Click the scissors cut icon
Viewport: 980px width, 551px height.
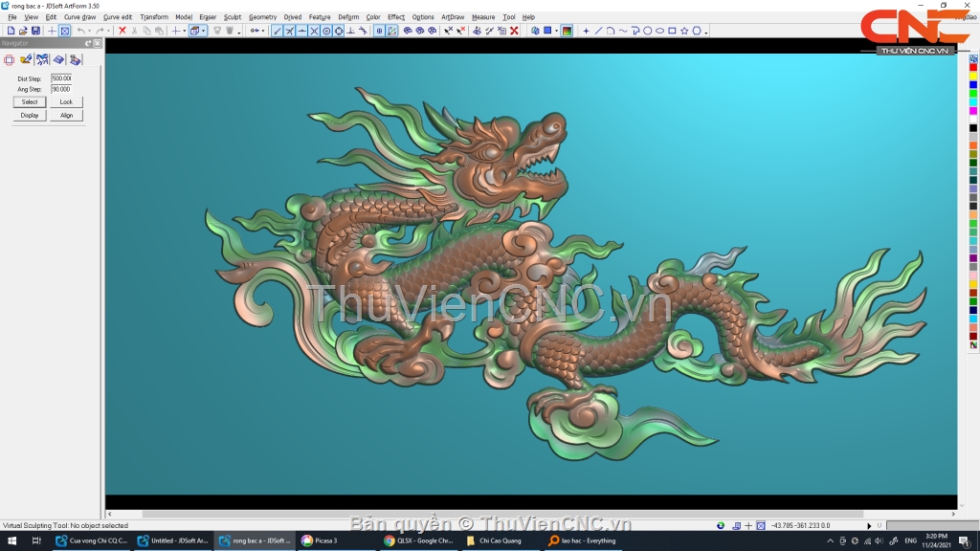point(134,31)
